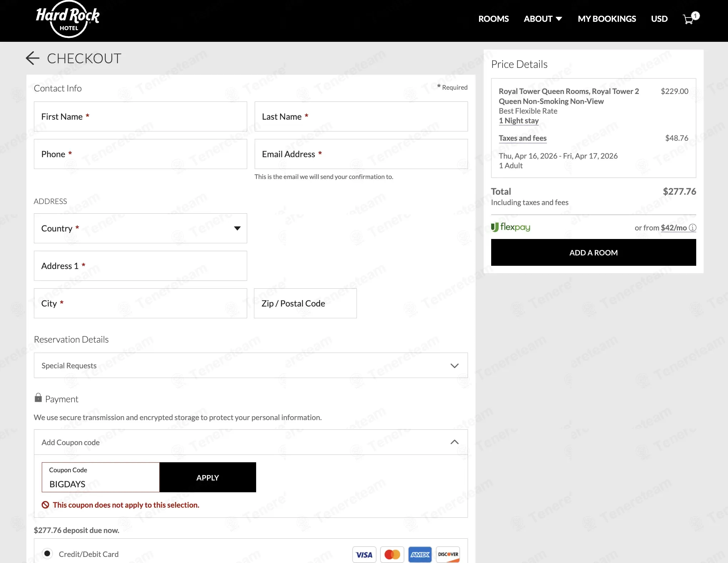The image size is (728, 563).
Task: Click the flexpay info circle icon
Action: 692,228
